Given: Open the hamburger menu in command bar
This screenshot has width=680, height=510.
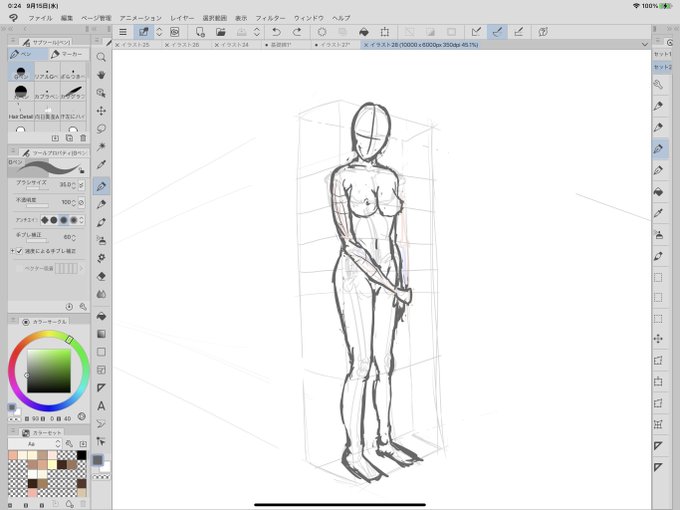Looking at the screenshot, I should coord(123,32).
